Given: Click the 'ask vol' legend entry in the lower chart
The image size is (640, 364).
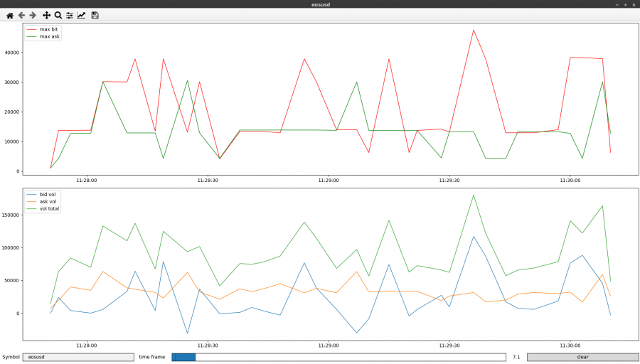Looking at the screenshot, I should (48, 201).
